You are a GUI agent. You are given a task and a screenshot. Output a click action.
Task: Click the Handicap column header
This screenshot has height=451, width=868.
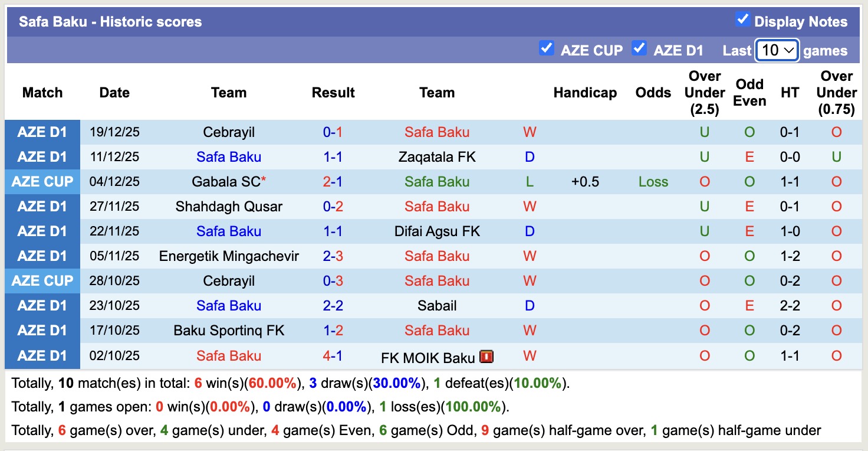coord(585,92)
